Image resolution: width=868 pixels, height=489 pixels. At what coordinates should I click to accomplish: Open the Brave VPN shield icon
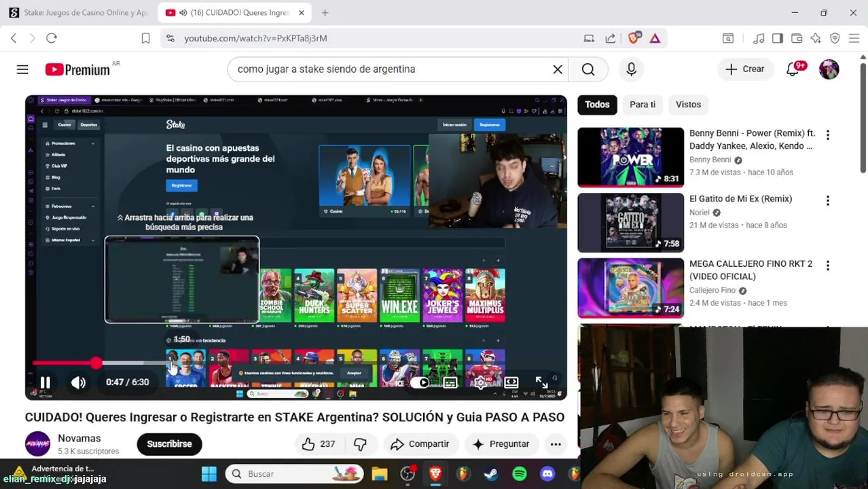pyautogui.click(x=835, y=39)
